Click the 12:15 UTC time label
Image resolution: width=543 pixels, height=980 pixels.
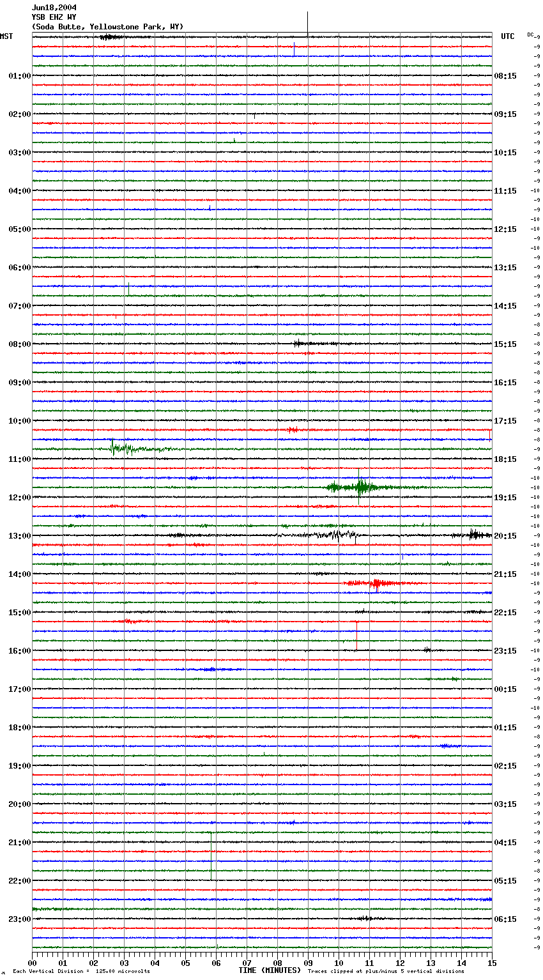pos(505,229)
